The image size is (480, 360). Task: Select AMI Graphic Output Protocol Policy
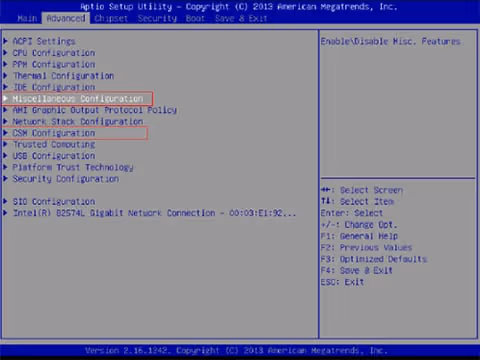(x=95, y=110)
